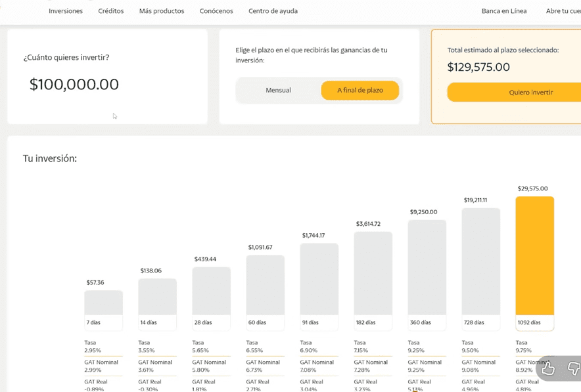Click the thumbs up feedback icon
This screenshot has height=392, width=581.
[548, 369]
